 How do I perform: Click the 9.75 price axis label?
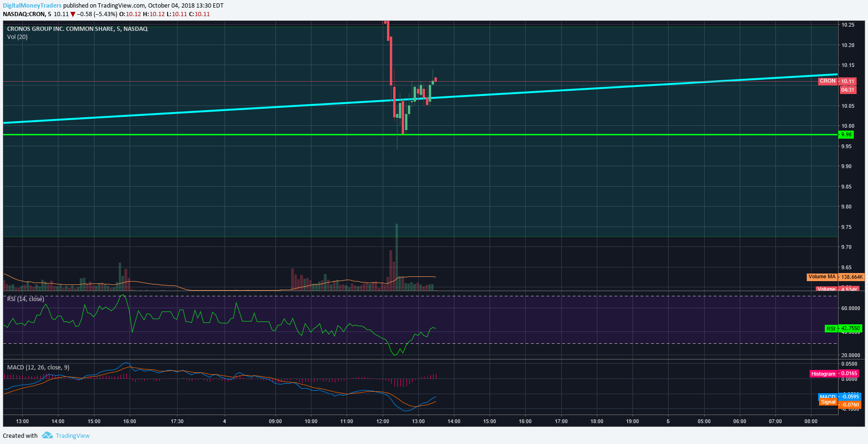tap(846, 227)
